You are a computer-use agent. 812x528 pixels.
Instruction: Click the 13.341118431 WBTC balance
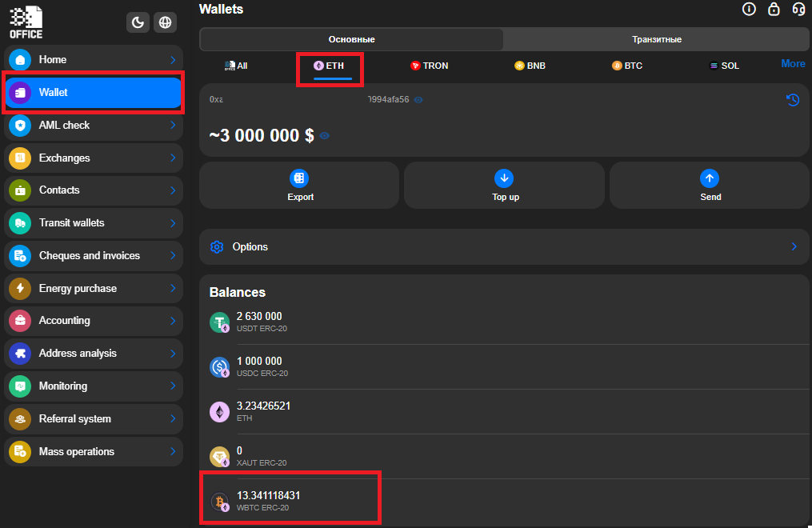click(x=268, y=495)
